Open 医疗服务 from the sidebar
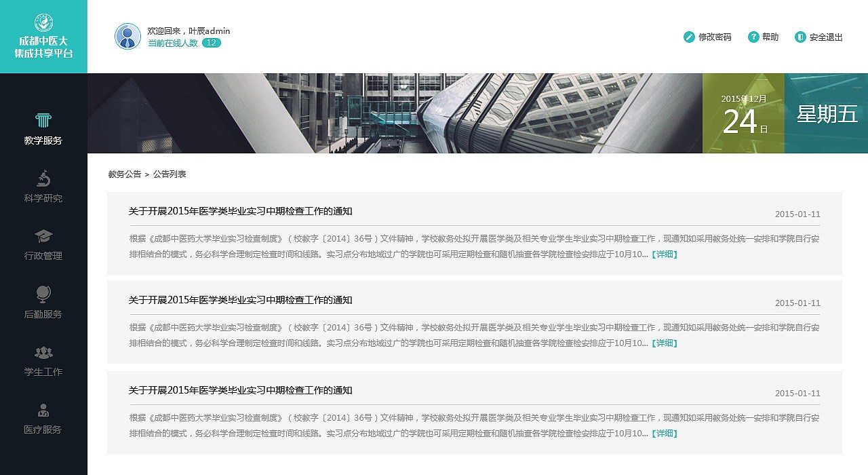Screen dimensions: 868x475 (x=43, y=410)
